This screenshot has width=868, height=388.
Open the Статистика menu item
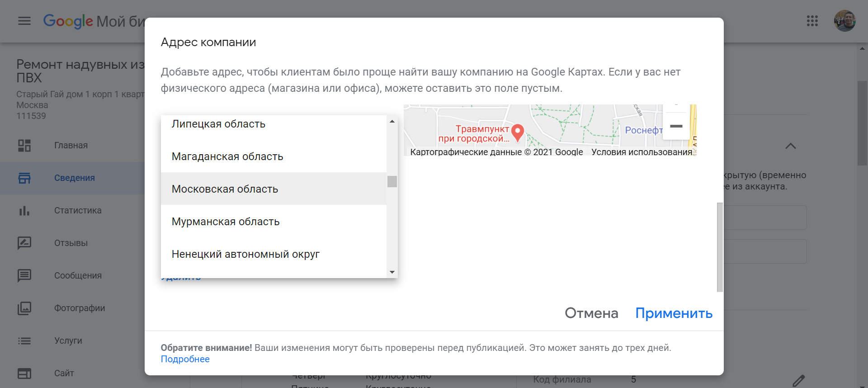[72, 211]
